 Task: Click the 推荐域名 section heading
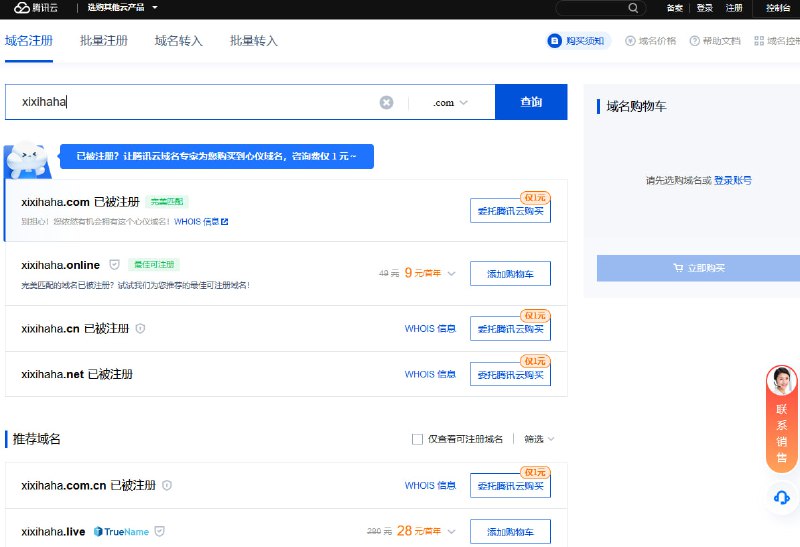click(x=36, y=439)
